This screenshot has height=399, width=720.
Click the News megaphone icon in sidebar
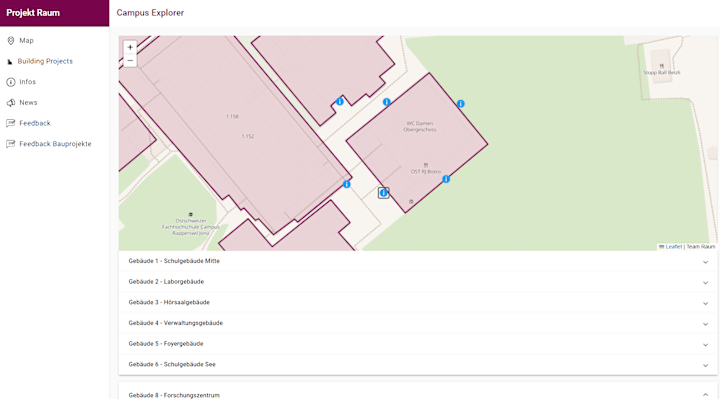11,102
